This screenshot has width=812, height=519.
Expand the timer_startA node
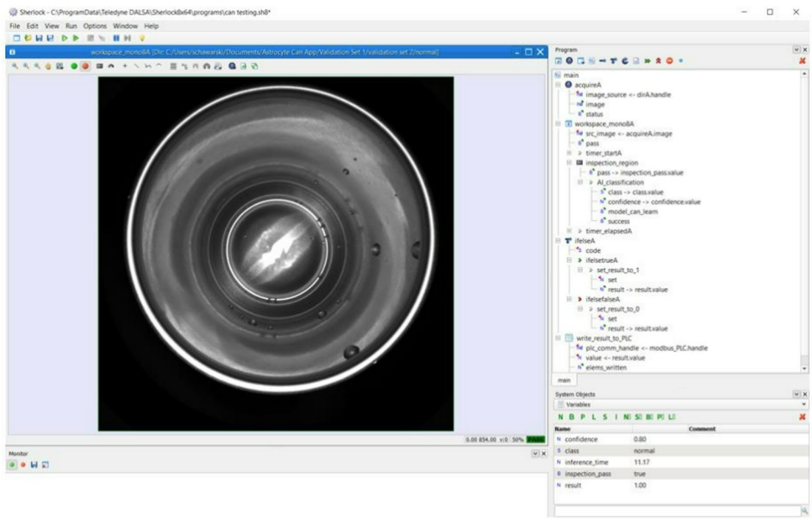[569, 153]
